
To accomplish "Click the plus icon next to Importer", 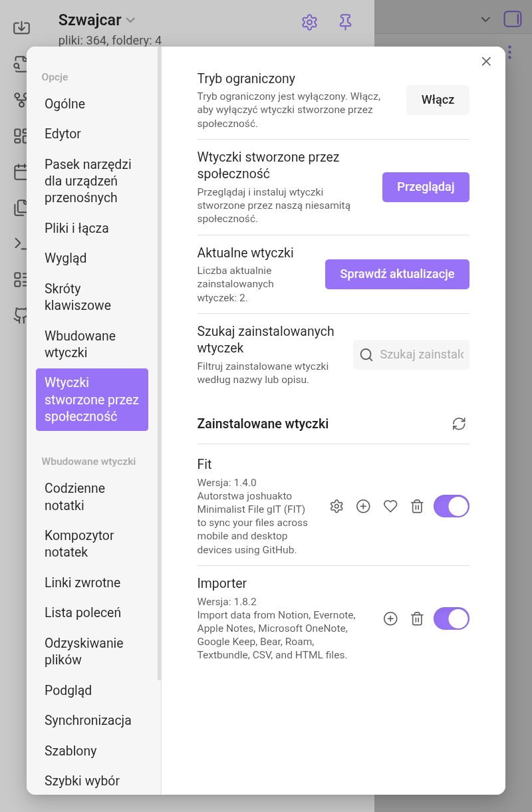I will tap(390, 618).
